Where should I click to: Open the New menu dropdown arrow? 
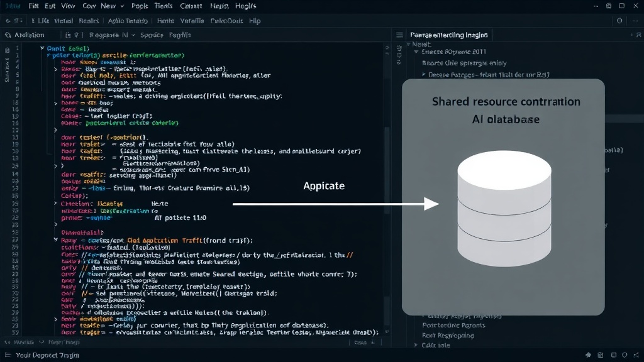tap(122, 6)
